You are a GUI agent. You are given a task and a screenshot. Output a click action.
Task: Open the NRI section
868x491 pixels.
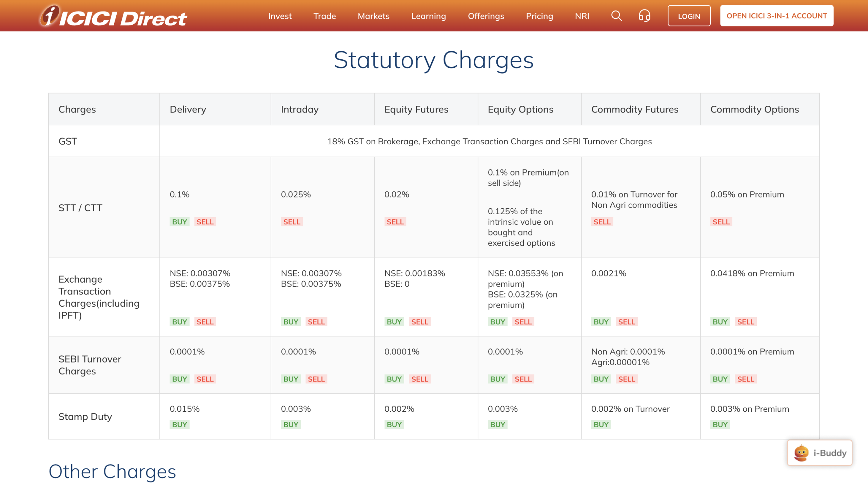(x=582, y=16)
